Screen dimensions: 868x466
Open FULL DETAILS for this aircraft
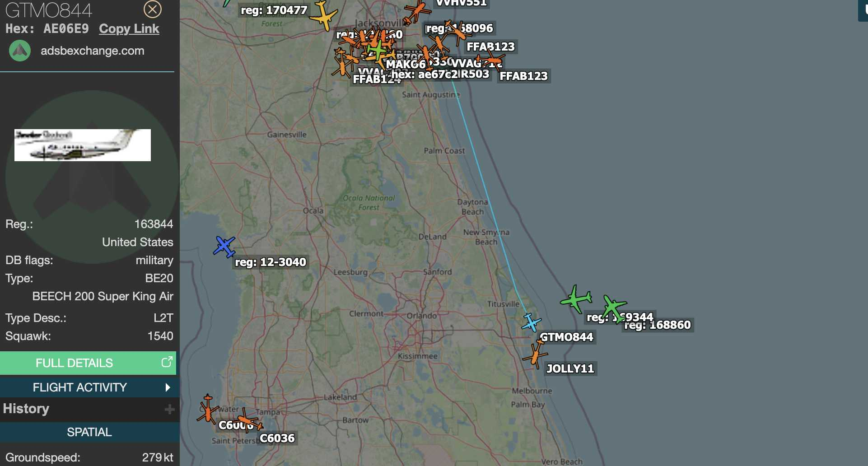click(88, 363)
